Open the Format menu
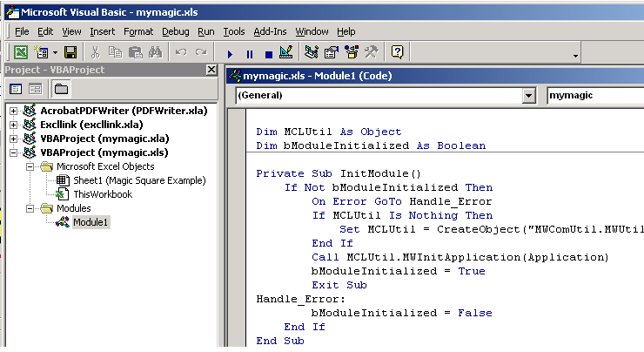644x352 pixels. [138, 31]
